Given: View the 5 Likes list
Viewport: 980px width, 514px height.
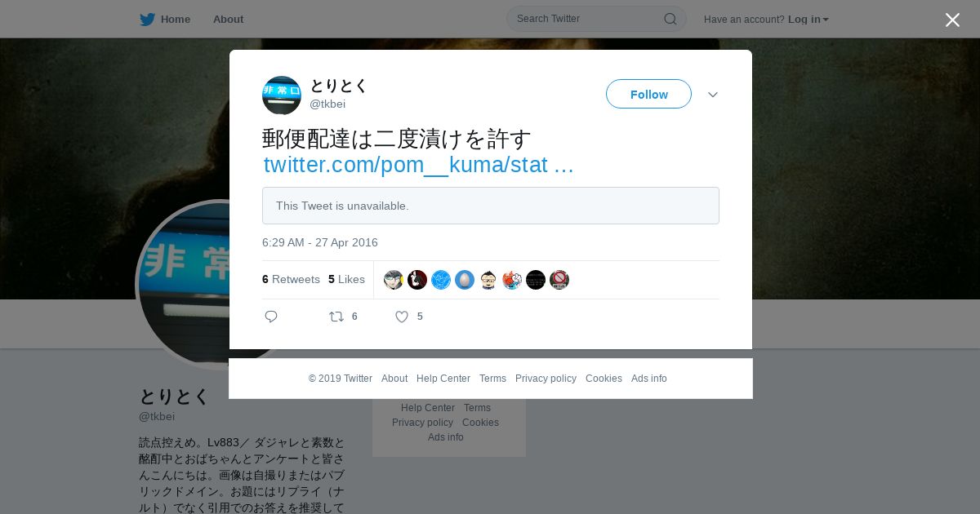Looking at the screenshot, I should [x=346, y=279].
